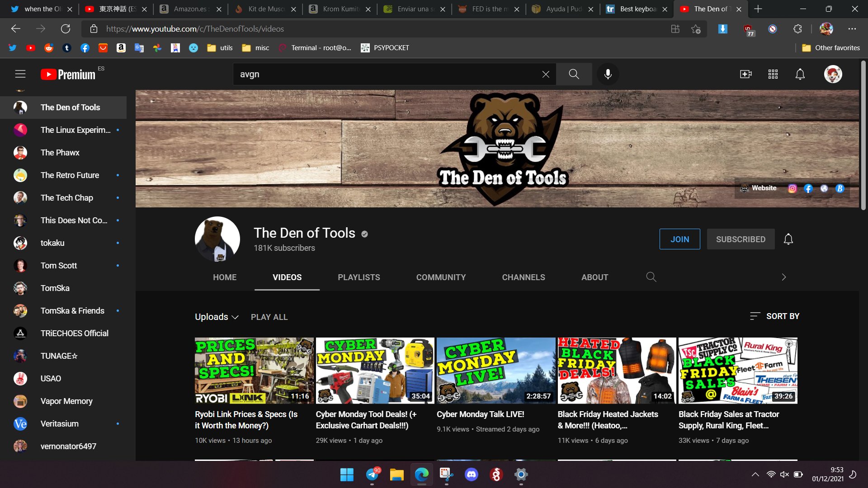Open the YouTube apps grid icon
This screenshot has height=488, width=868.
773,74
